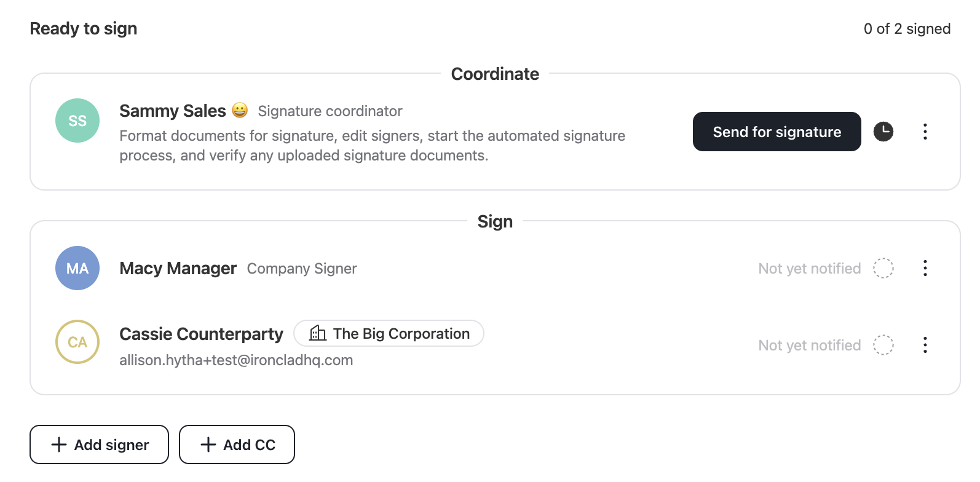Image resolution: width=980 pixels, height=482 pixels.
Task: Click the Macy Manager name
Action: (178, 269)
